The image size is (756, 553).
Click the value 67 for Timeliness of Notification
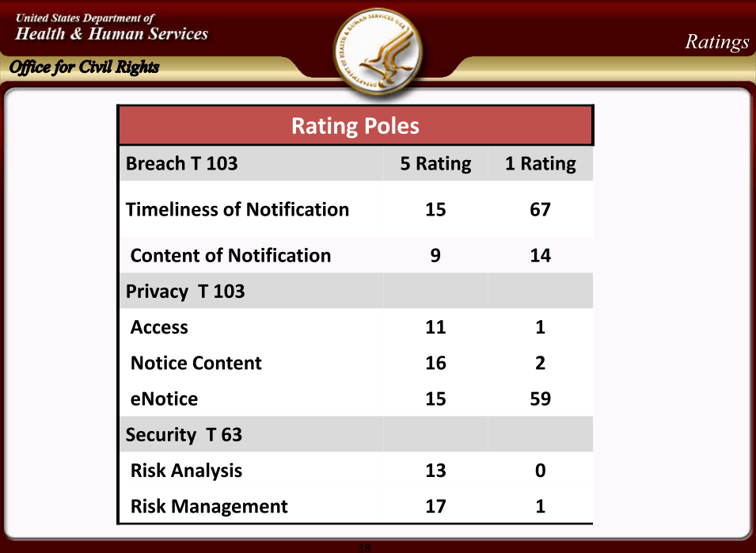click(x=541, y=209)
